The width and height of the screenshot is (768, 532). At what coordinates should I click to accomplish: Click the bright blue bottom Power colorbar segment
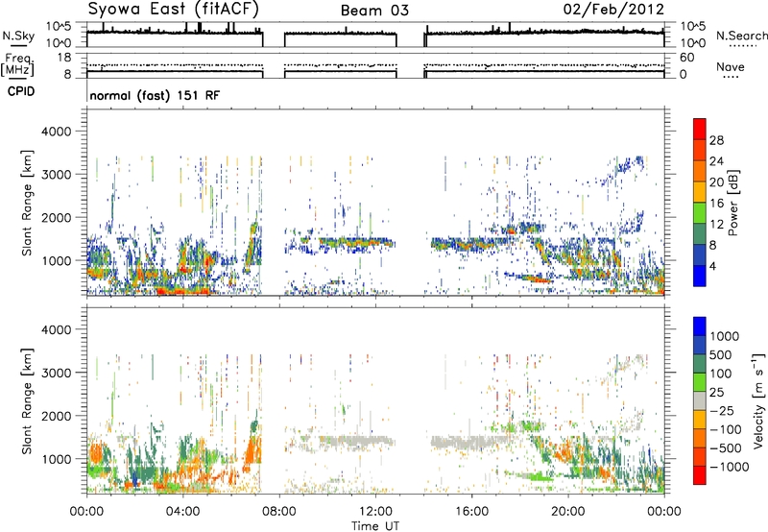point(700,276)
